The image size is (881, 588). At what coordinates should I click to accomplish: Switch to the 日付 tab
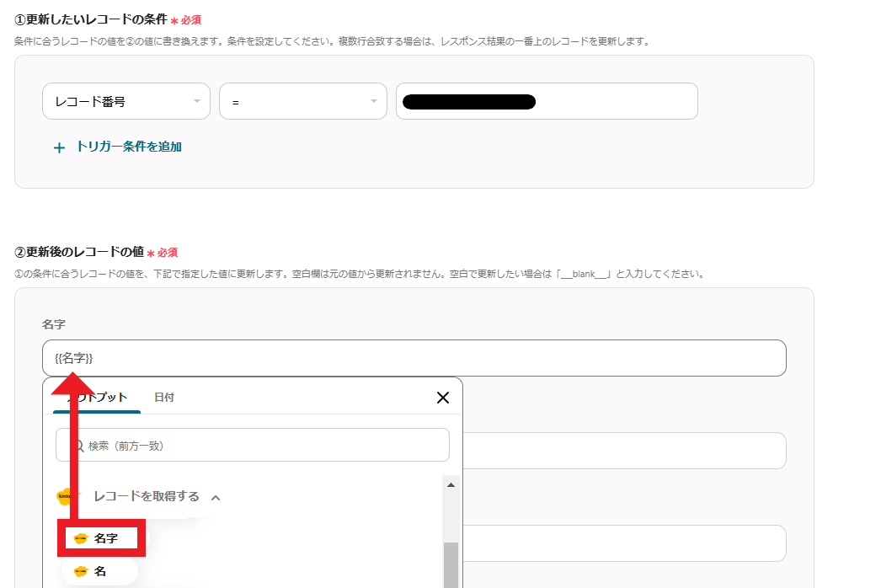163,398
